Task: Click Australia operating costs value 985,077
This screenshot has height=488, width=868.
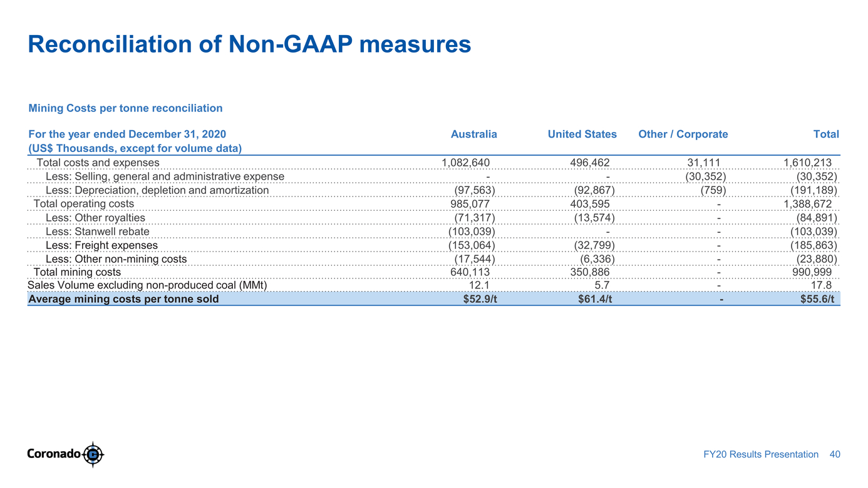Action: pyautogui.click(x=470, y=204)
